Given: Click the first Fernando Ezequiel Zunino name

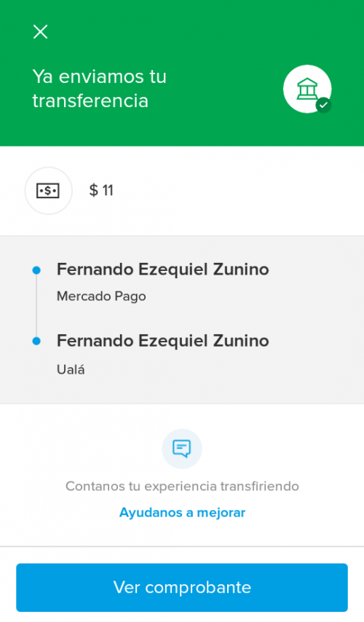Looking at the screenshot, I should 163,269.
